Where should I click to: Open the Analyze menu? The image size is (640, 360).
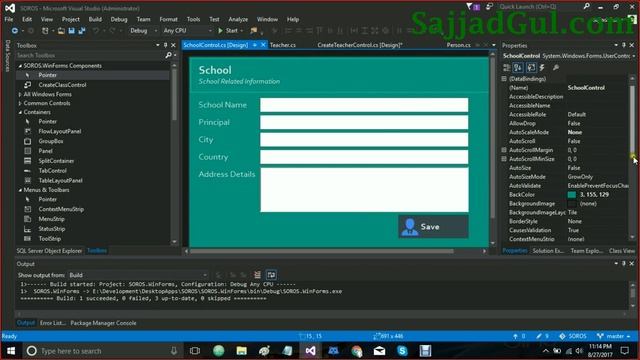(x=238, y=19)
